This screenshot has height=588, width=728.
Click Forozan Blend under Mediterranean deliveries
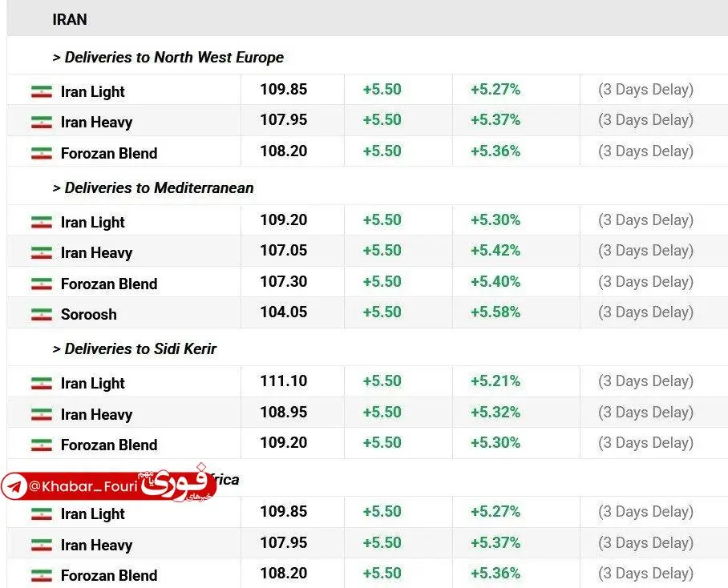click(108, 284)
